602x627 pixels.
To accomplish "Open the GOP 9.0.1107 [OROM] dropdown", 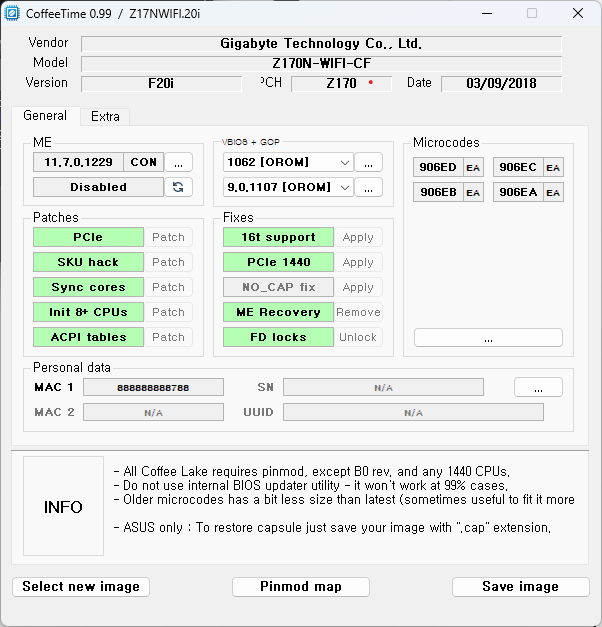I will coord(288,187).
